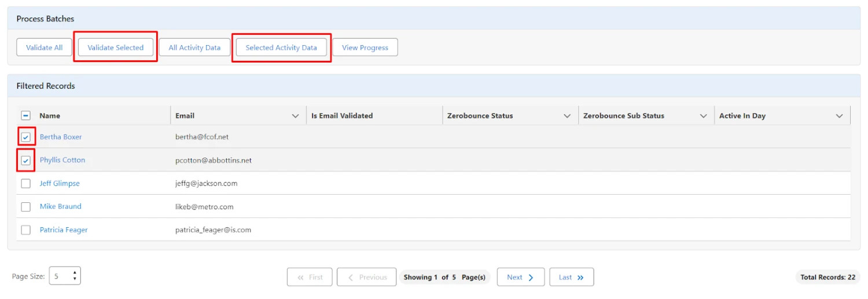The image size is (868, 299).
Task: Uncheck the Bertha Boxer row checkbox
Action: coord(26,137)
